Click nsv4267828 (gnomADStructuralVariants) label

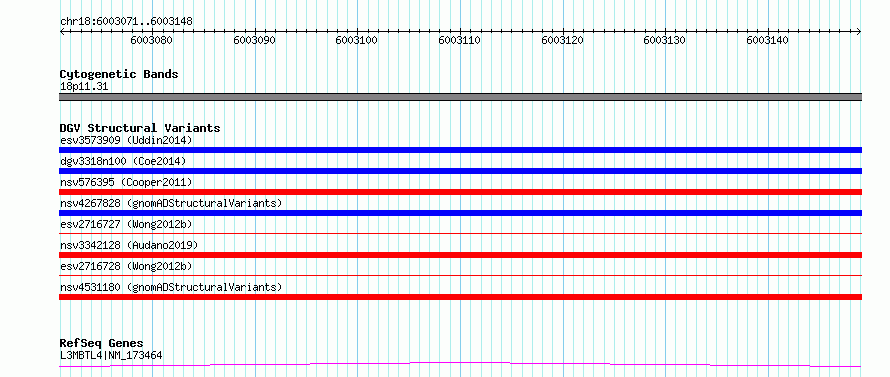pos(171,203)
